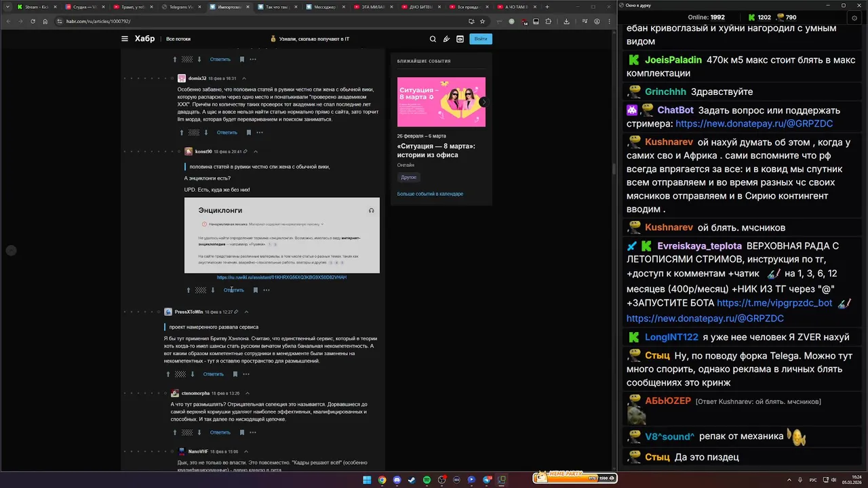868x488 pixels.
Task: Switch to the 'ДНО БИТВЫ' YouTube tab
Action: click(420, 7)
